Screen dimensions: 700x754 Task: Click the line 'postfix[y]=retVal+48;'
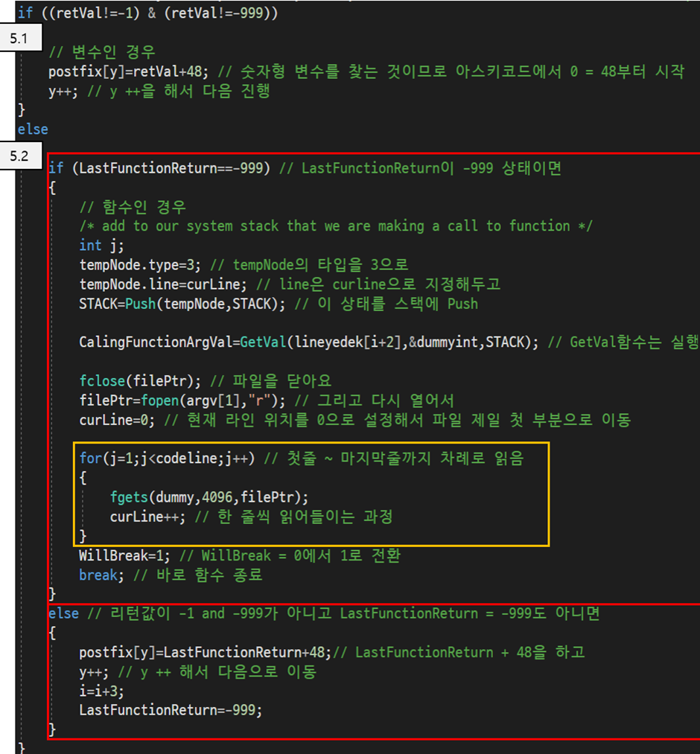click(x=128, y=71)
